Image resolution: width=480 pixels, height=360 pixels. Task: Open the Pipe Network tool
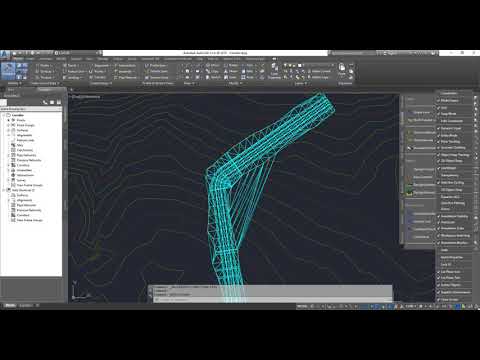[x=126, y=77]
